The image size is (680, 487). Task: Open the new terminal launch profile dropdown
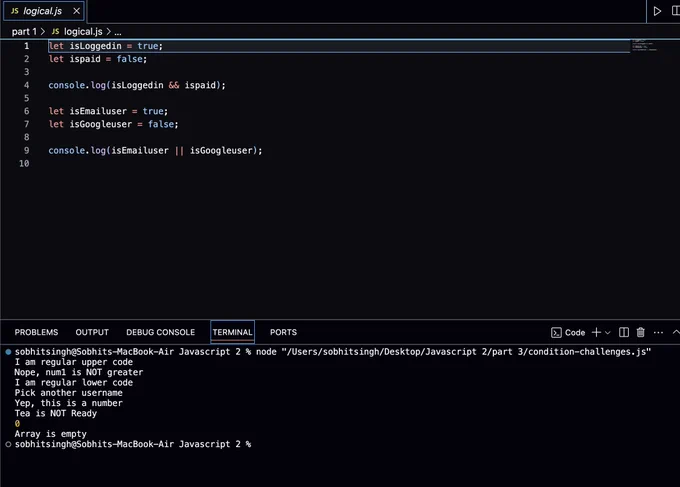coord(608,333)
